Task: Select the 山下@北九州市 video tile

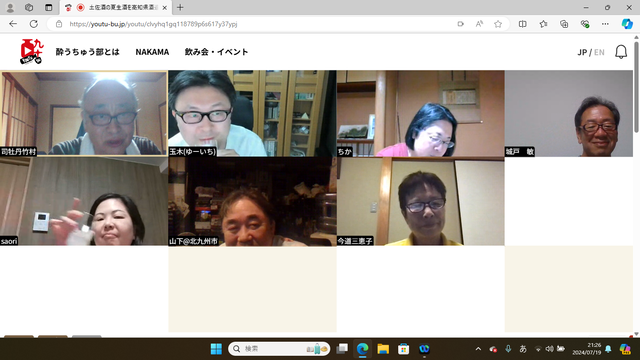Action: [x=252, y=201]
